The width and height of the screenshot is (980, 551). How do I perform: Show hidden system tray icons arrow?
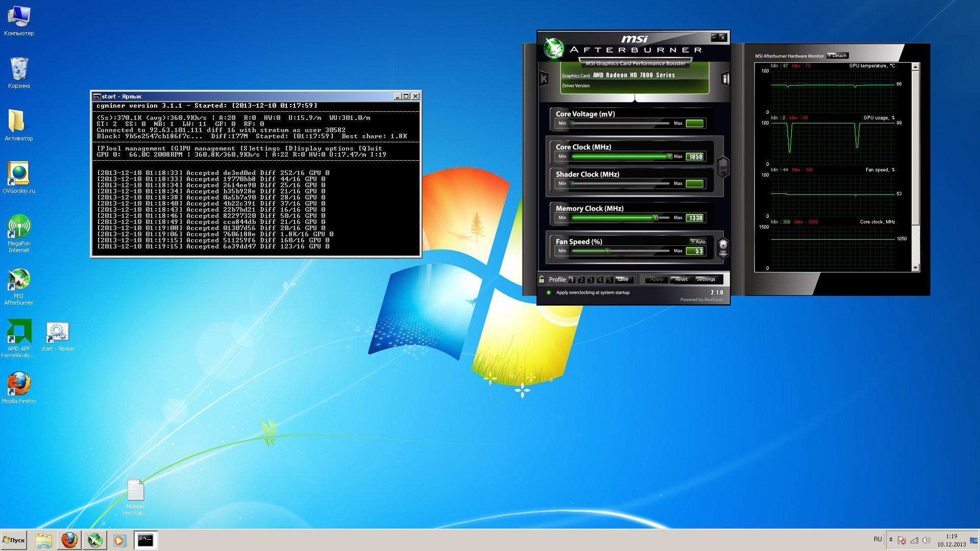891,540
